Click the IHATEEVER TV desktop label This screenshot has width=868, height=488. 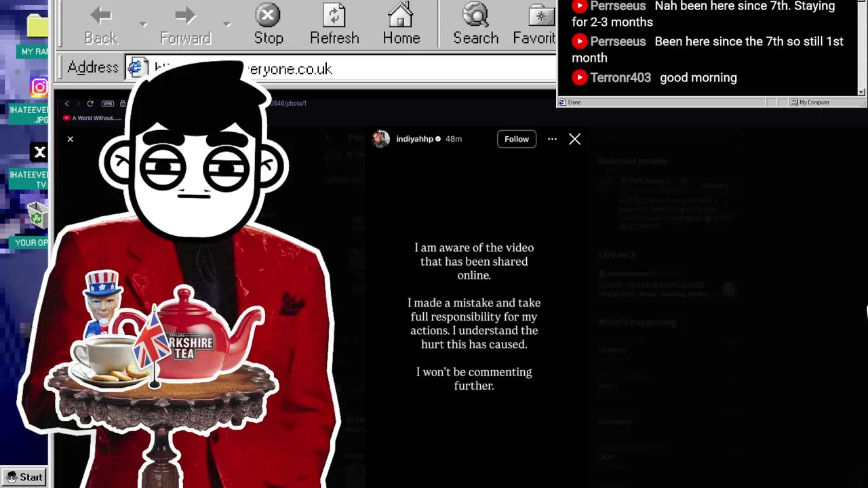(x=29, y=180)
